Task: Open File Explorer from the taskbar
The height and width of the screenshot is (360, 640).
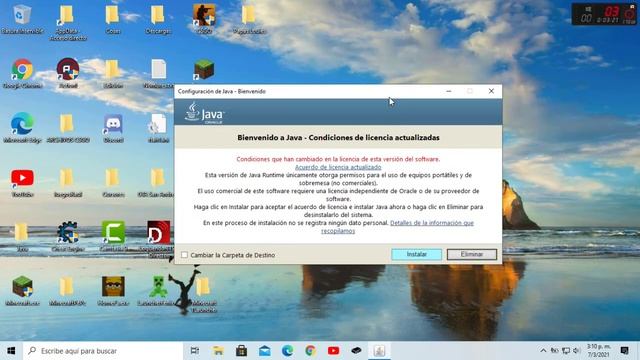Action: [x=218, y=351]
